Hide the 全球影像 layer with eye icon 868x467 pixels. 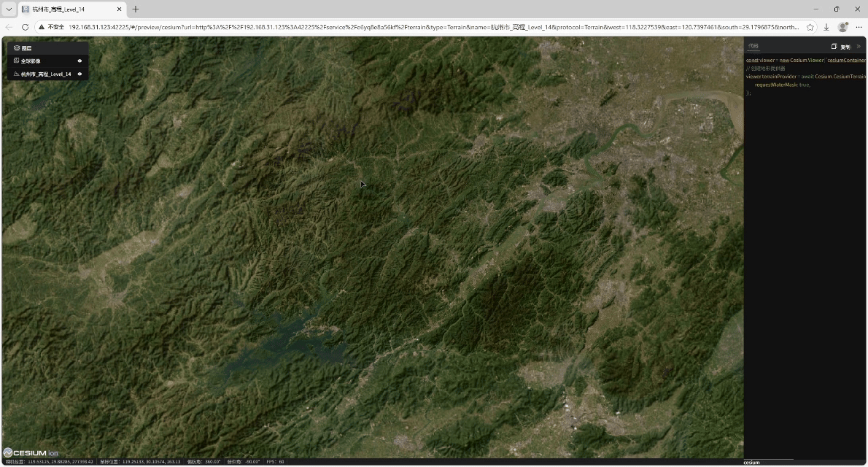click(x=80, y=61)
